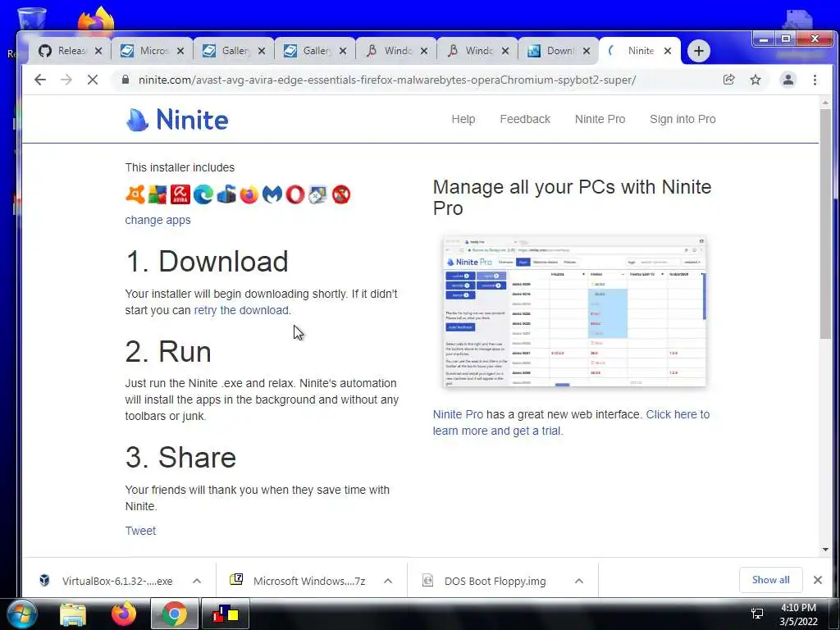
Task: Click Sign into Pro
Action: coord(682,119)
